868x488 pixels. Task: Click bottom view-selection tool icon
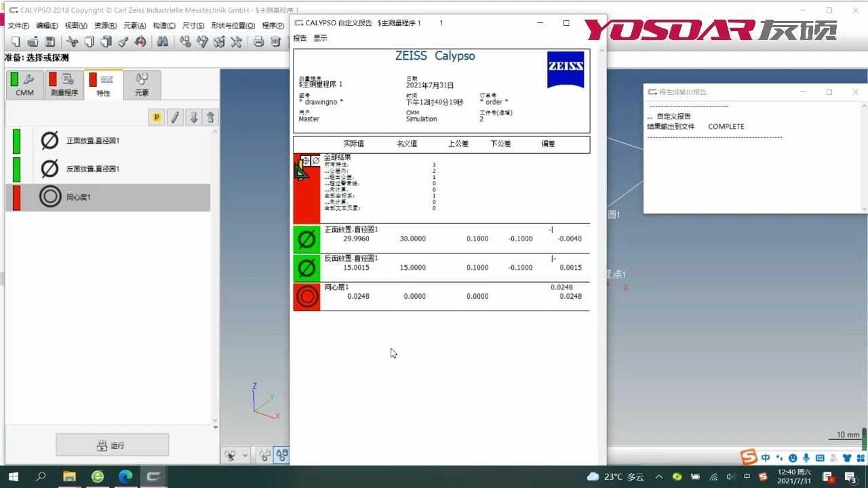click(231, 455)
